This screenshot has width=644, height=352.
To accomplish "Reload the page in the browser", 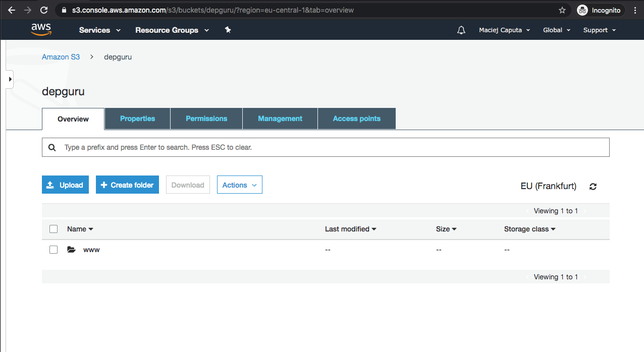I will 44,10.
